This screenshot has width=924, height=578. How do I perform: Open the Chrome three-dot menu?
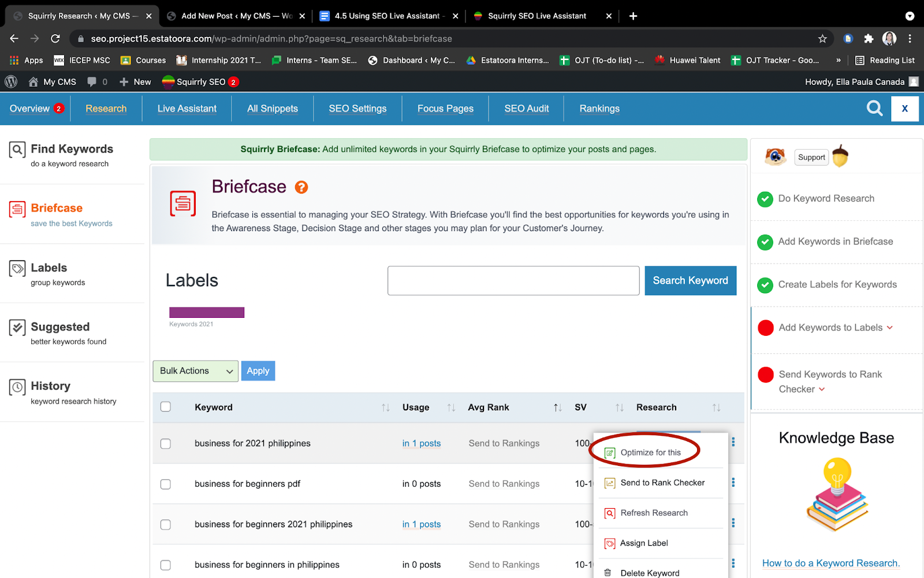[910, 39]
